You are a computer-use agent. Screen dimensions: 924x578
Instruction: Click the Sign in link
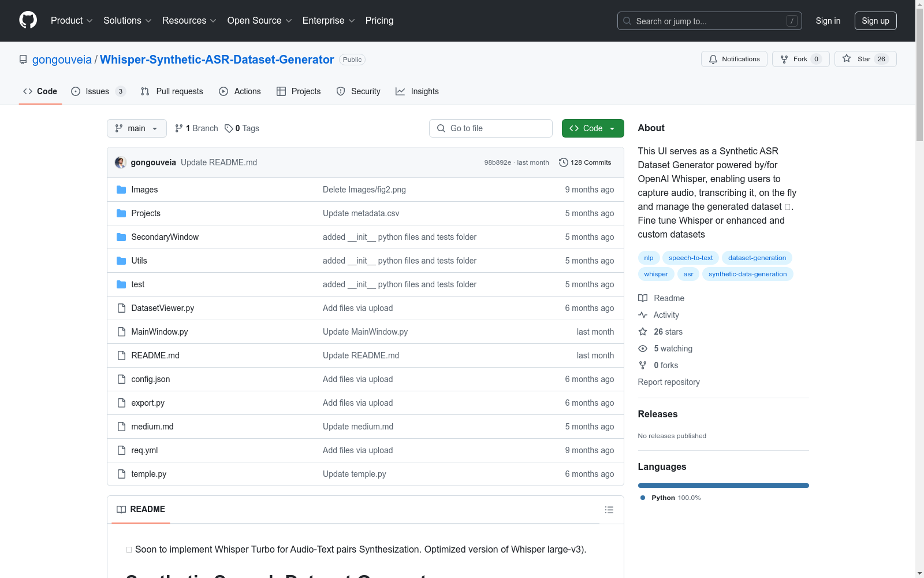(828, 21)
